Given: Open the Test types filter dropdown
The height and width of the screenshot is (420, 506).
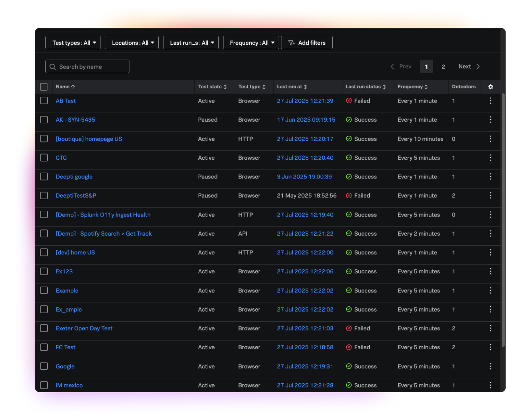Looking at the screenshot, I should coord(73,42).
